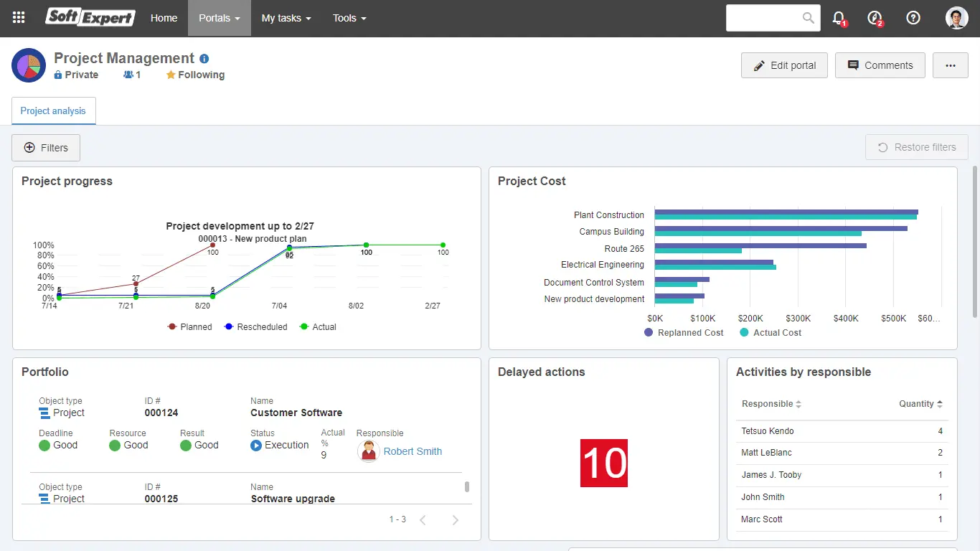Toggle Planned series in chart legend
980x551 pixels.
pos(190,326)
